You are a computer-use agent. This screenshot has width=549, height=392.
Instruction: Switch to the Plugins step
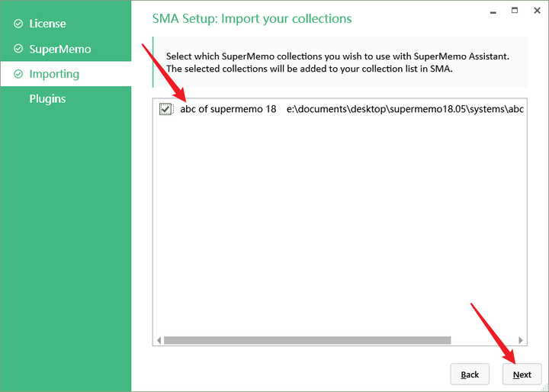[47, 99]
